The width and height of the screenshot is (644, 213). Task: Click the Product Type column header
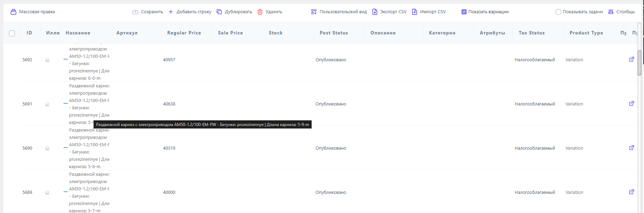tap(586, 33)
